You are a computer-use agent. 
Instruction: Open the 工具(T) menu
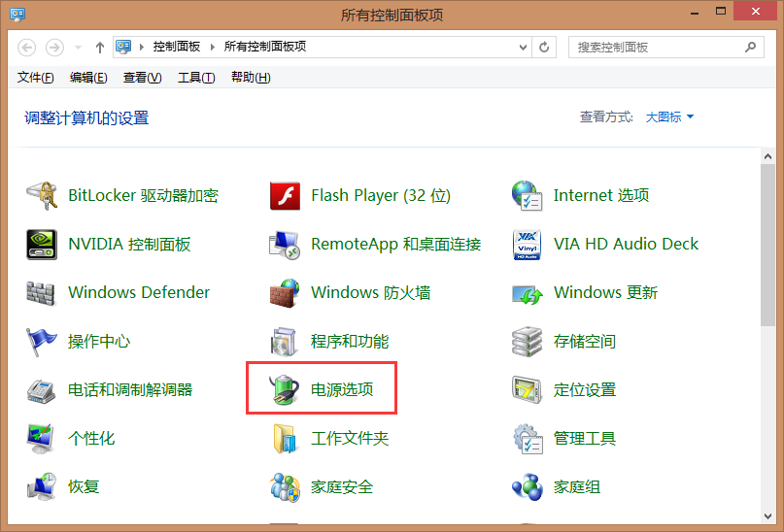(x=196, y=78)
